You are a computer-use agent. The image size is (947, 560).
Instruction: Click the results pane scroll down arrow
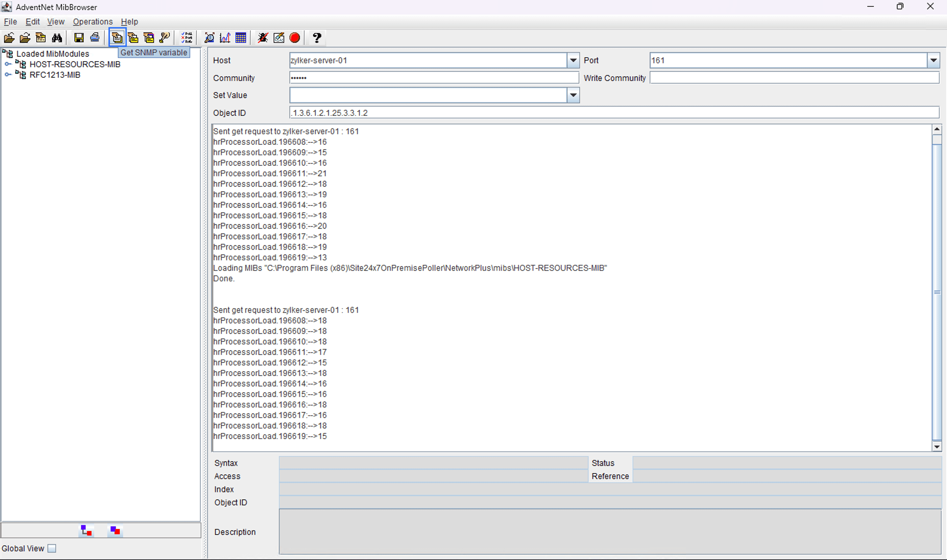(937, 447)
